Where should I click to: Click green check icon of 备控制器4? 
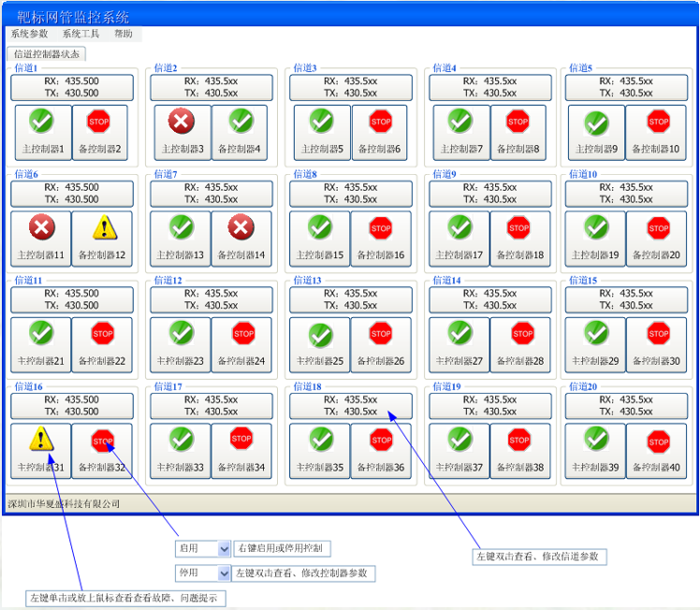point(241,121)
